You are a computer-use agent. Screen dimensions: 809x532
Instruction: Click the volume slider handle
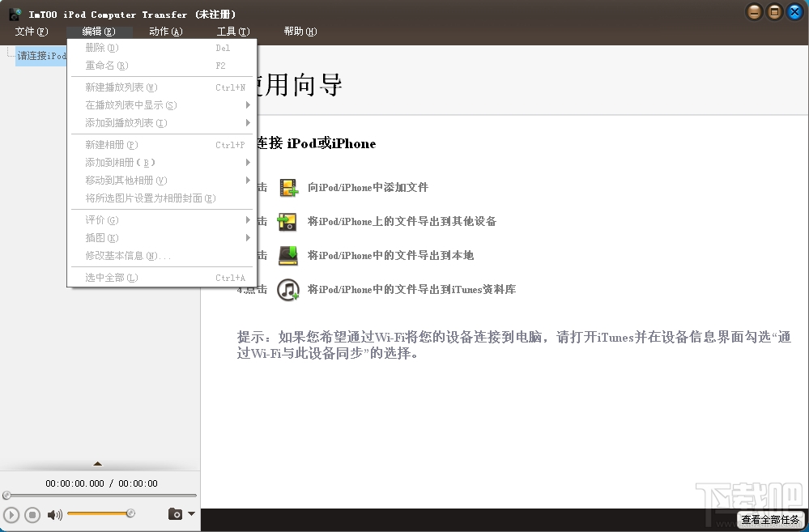(131, 513)
